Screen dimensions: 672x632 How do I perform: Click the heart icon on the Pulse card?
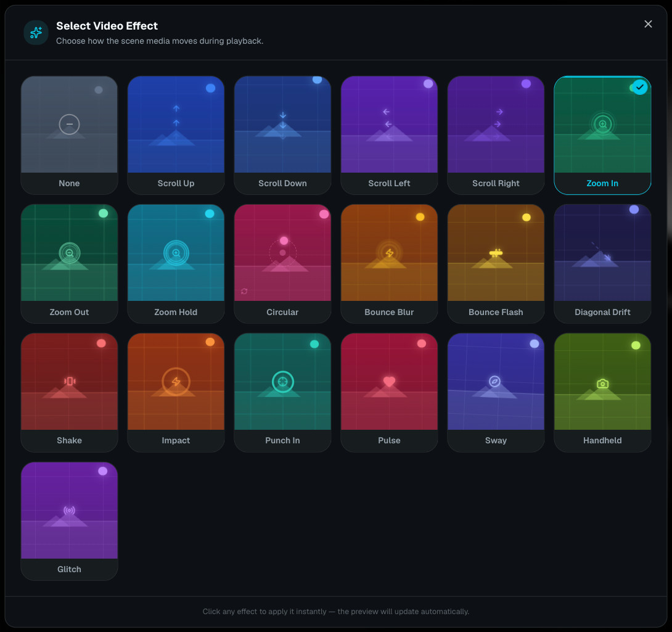tap(389, 381)
